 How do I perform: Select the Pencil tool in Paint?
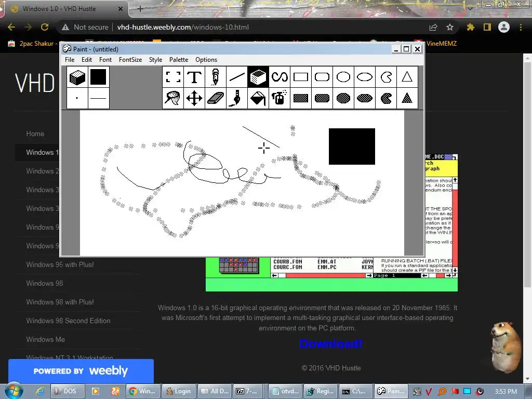coord(216,77)
